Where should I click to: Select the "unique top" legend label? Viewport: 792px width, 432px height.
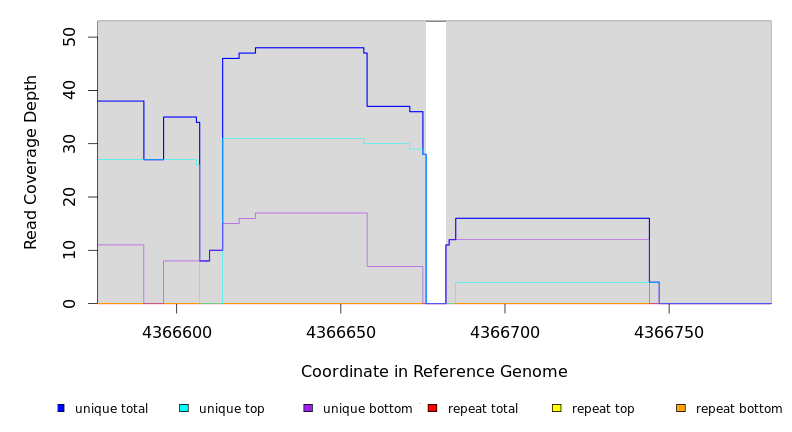coord(231,409)
